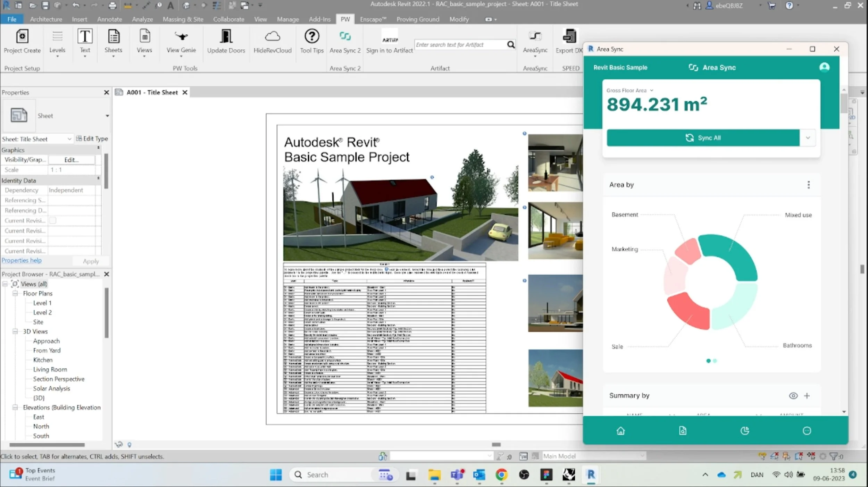Screen dimensions: 868x487
Task: Click the Update Doors icon
Action: (226, 36)
